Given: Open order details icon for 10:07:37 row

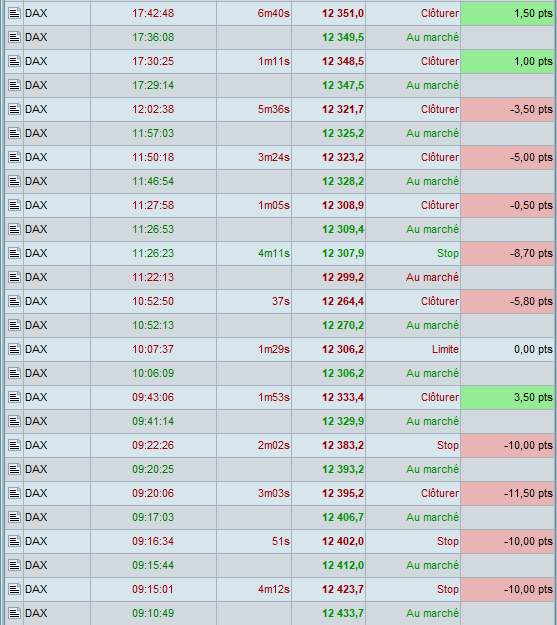Looking at the screenshot, I should click(14, 349).
